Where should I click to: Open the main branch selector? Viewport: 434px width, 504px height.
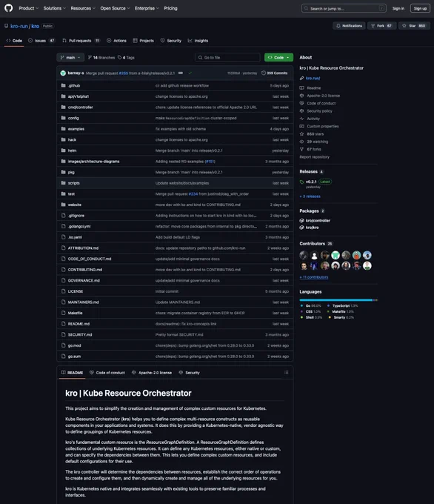pyautogui.click(x=70, y=58)
